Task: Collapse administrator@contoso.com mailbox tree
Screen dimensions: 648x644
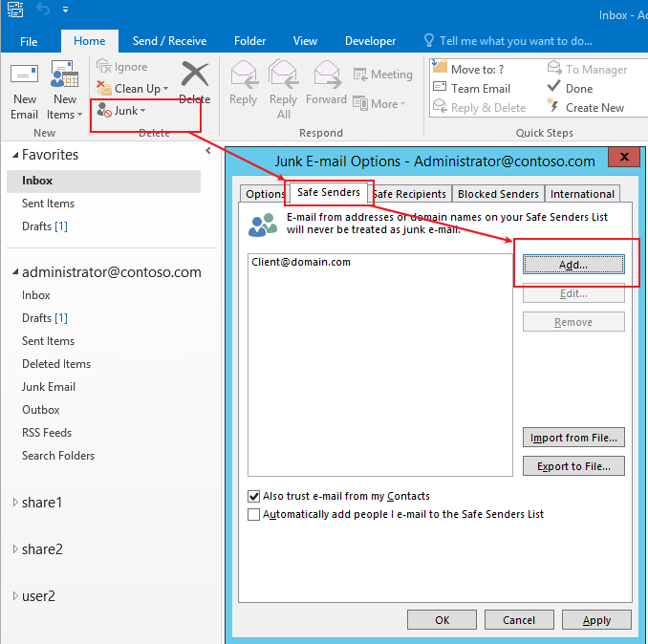Action: point(15,271)
